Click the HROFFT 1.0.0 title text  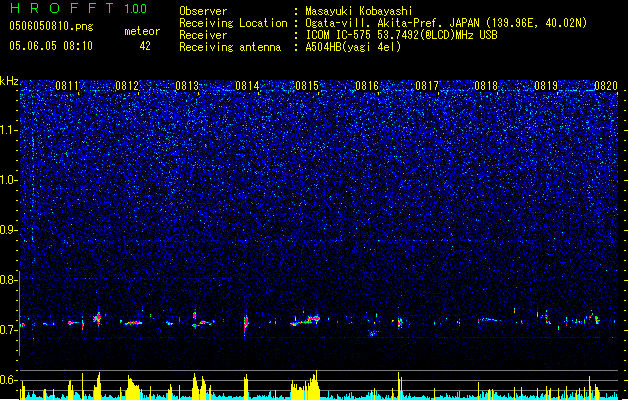[x=78, y=8]
